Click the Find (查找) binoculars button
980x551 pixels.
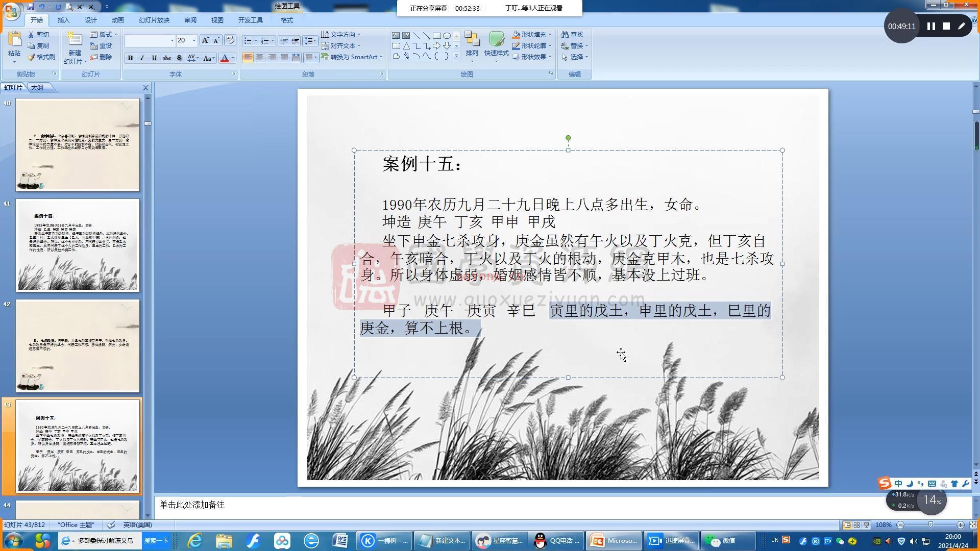pyautogui.click(x=572, y=34)
